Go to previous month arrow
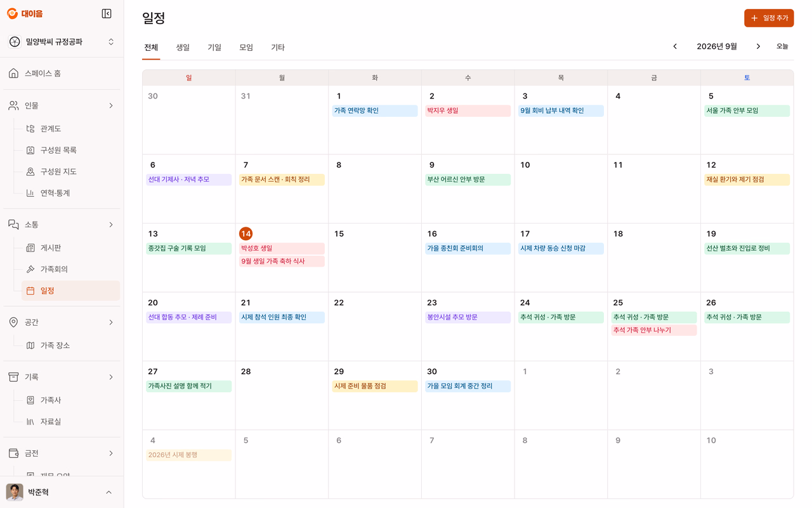The width and height of the screenshot is (812, 508). pyautogui.click(x=675, y=46)
